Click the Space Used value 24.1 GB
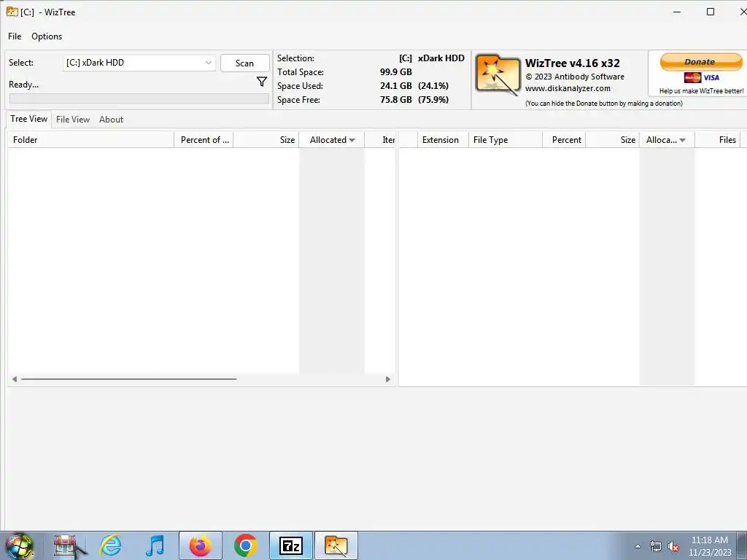Viewport: 747px width, 560px height. click(x=396, y=86)
